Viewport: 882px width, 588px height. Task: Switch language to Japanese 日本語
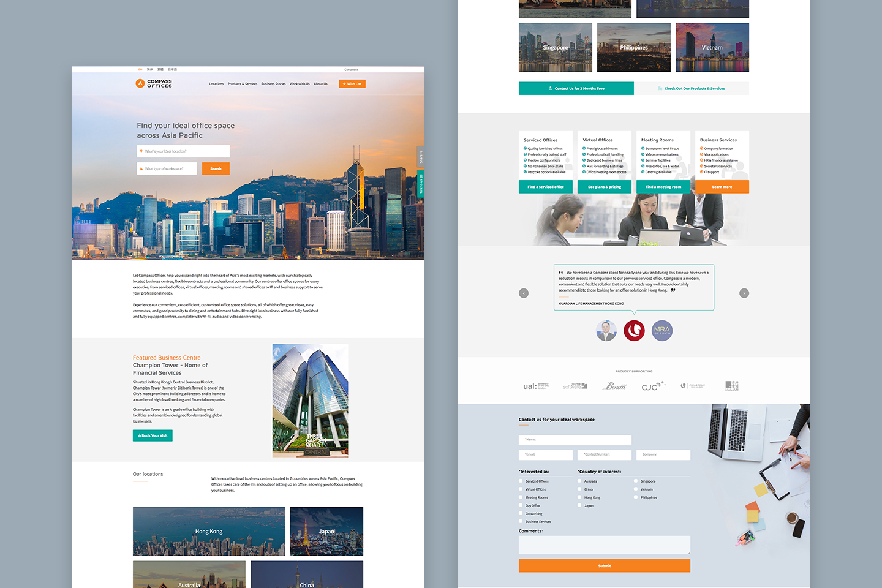[x=173, y=69]
